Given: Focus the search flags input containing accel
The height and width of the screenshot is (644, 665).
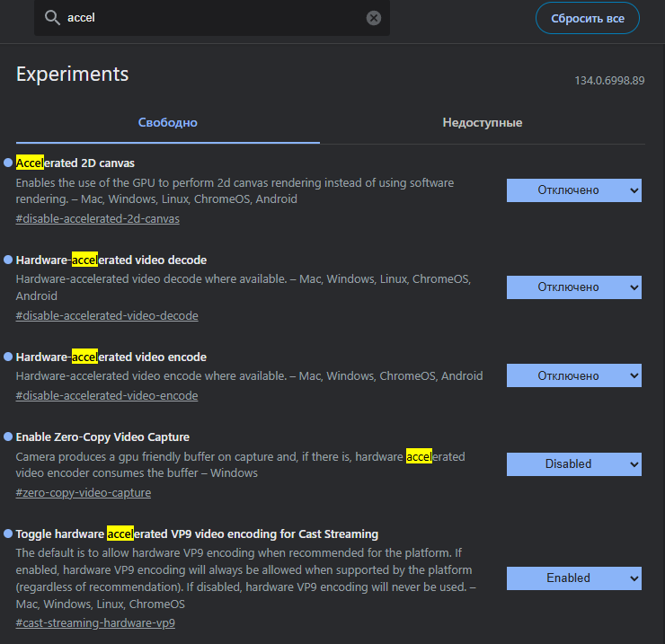Looking at the screenshot, I should pos(214,18).
